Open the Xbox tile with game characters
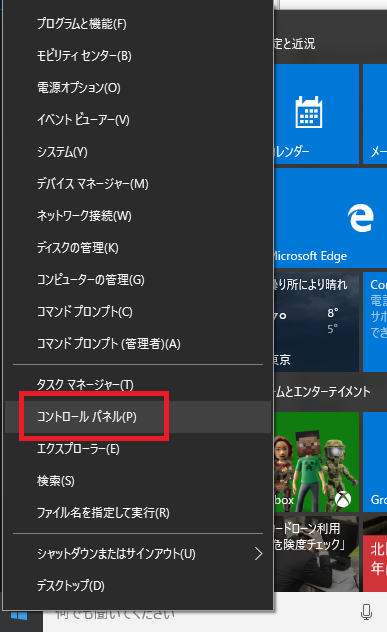The height and width of the screenshot is (632, 387). click(x=316, y=462)
